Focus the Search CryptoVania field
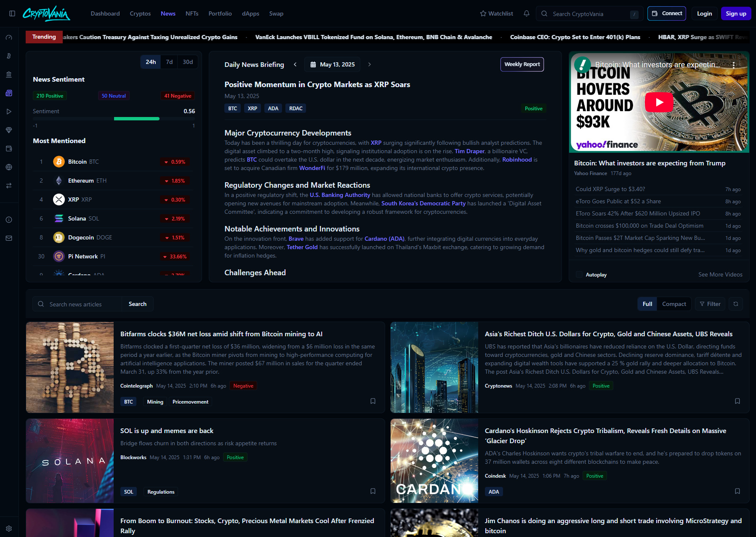 point(590,14)
